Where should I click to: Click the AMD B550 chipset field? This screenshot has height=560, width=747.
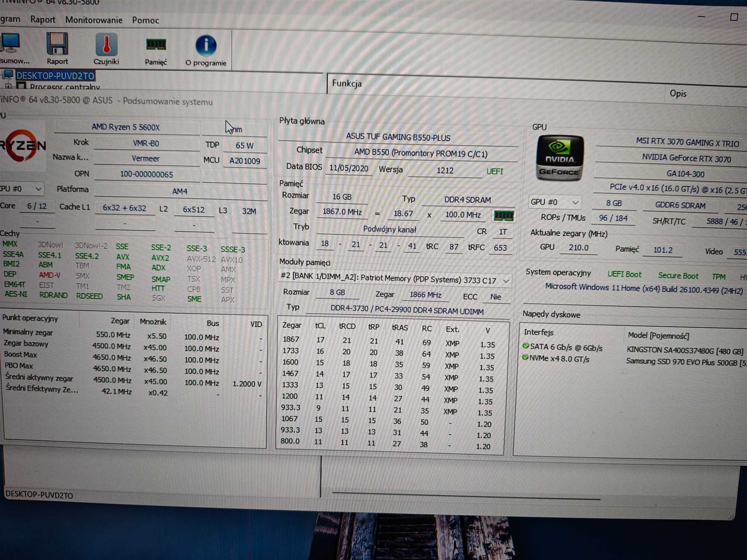(x=421, y=153)
